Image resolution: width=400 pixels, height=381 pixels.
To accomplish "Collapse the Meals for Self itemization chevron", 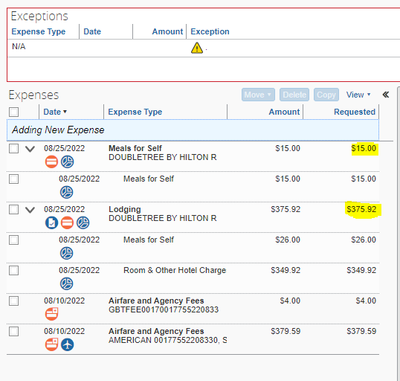I will pyautogui.click(x=30, y=149).
